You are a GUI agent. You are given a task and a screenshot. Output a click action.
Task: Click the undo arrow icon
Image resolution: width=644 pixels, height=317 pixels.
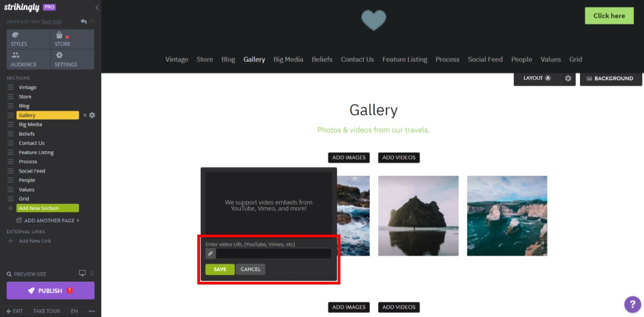click(85, 21)
